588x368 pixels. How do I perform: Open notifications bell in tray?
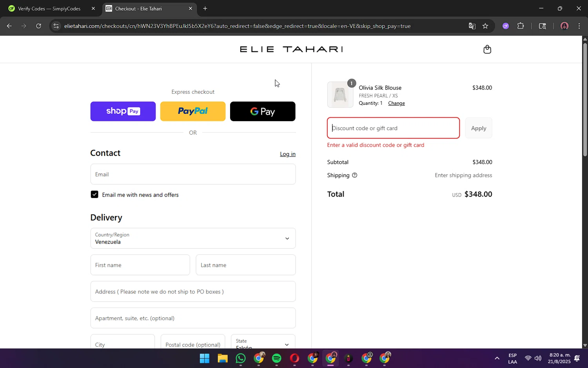(577, 358)
